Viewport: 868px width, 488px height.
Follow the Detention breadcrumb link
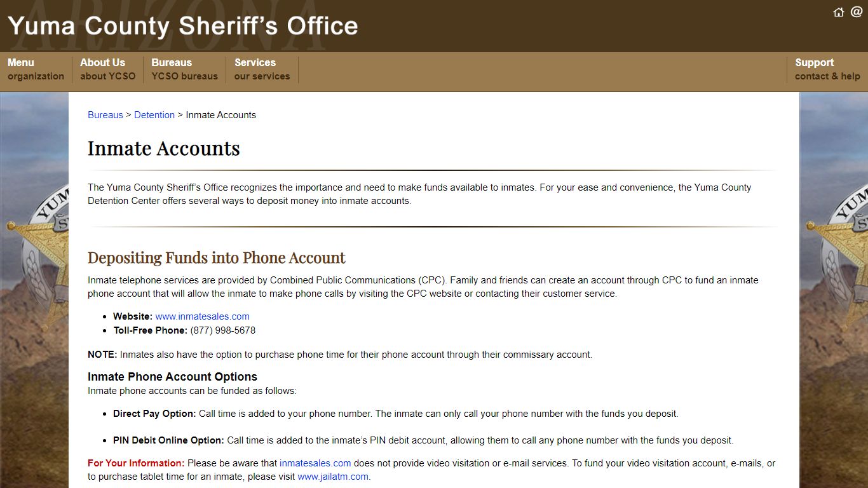[154, 115]
